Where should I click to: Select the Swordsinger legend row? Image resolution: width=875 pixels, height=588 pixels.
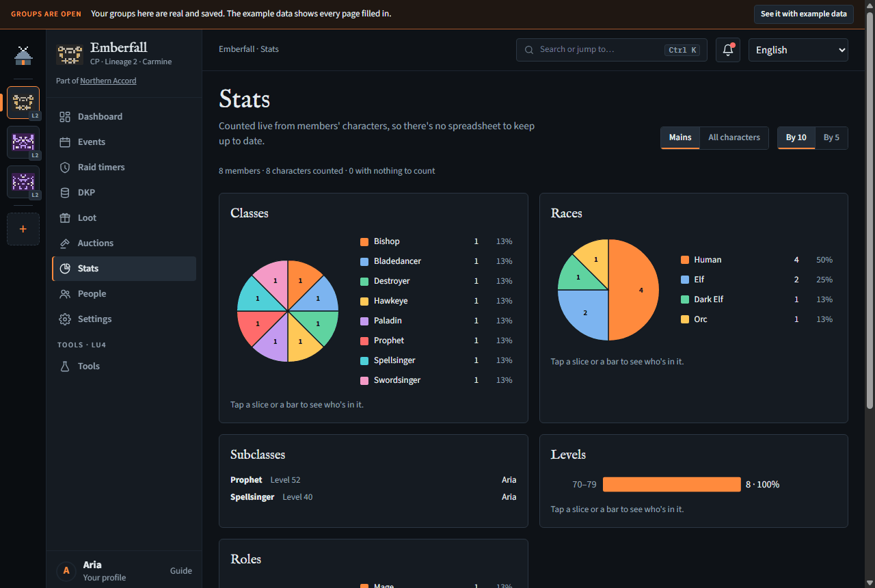coord(436,380)
